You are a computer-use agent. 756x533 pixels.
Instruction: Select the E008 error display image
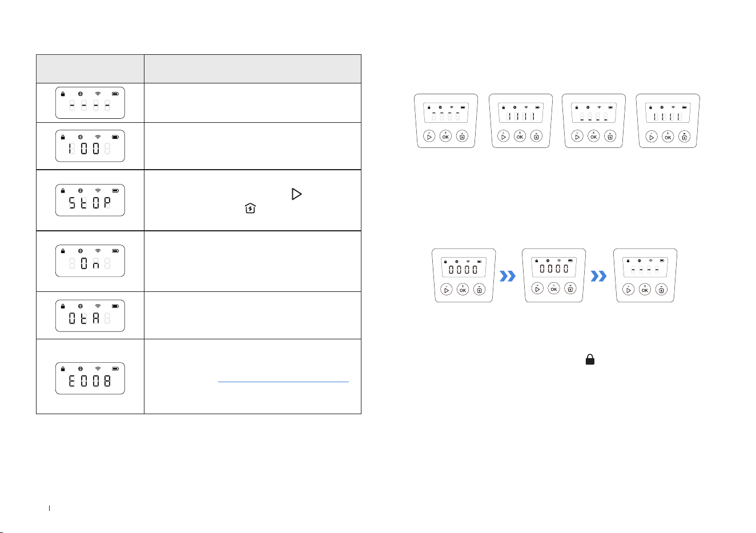90,378
